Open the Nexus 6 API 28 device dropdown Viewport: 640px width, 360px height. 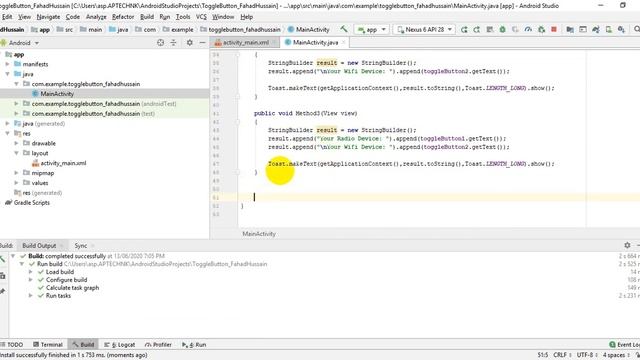click(x=424, y=29)
